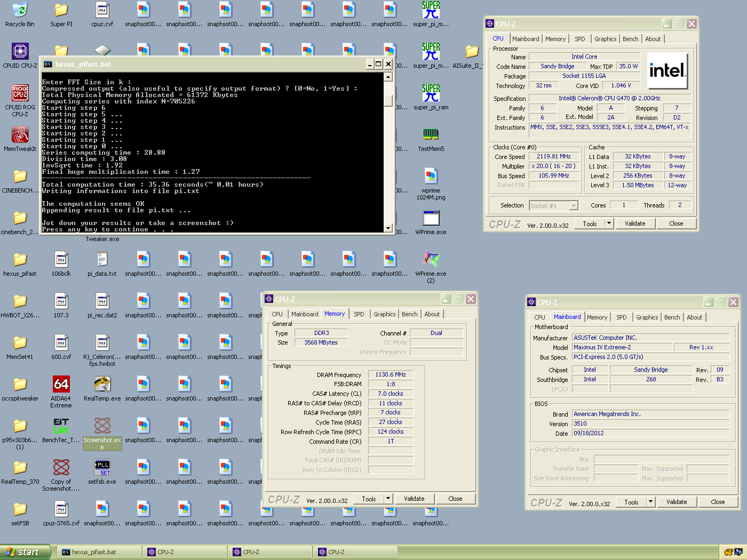747x560 pixels.
Task: Switch to CPU tab in CPU-Z Mainboard window
Action: (540, 317)
